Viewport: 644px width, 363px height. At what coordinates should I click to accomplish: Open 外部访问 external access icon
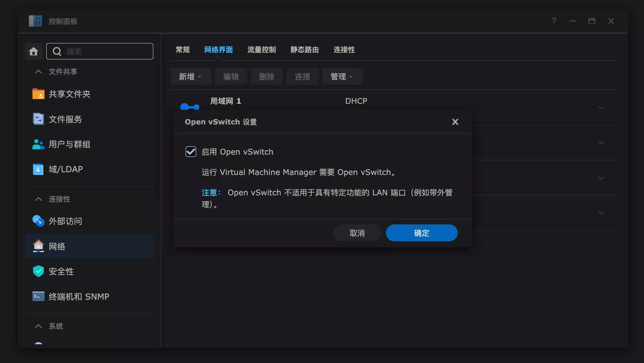pyautogui.click(x=38, y=221)
